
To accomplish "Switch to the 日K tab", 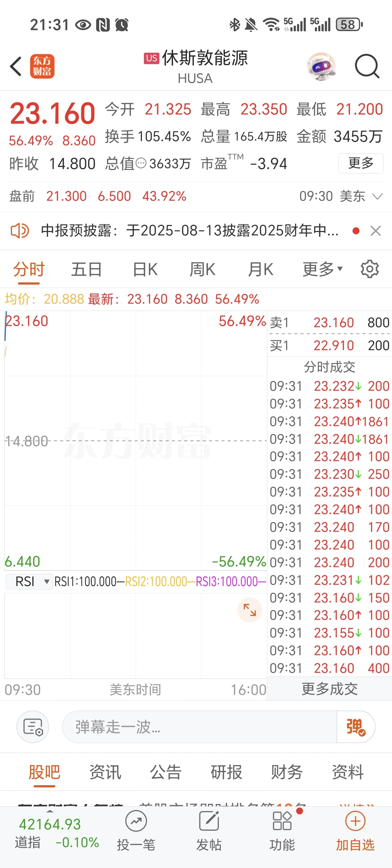I will [145, 269].
